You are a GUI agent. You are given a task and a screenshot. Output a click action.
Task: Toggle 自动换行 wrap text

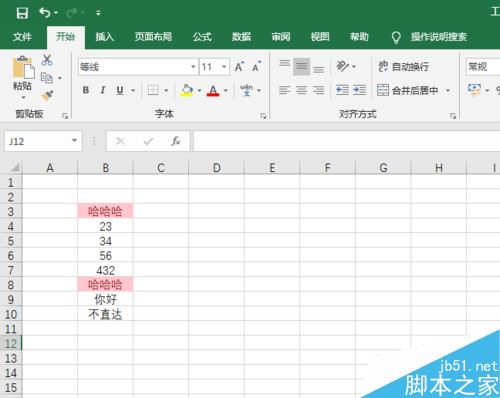tap(403, 67)
